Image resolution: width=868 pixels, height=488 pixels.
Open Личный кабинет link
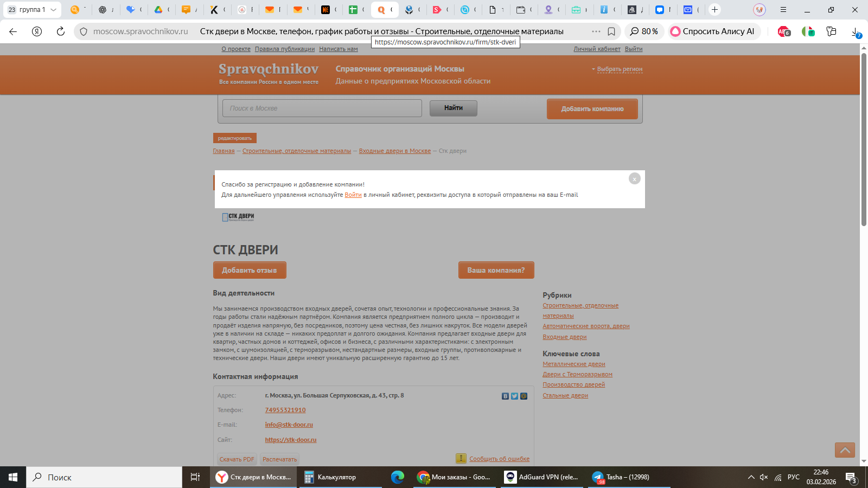(597, 49)
